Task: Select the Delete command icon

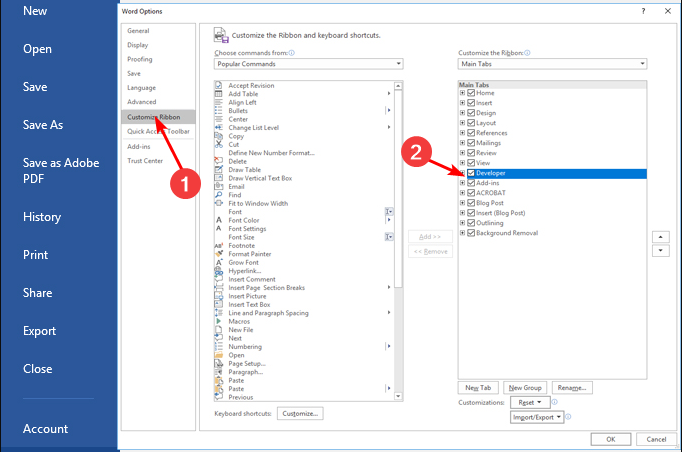Action: tap(219, 161)
